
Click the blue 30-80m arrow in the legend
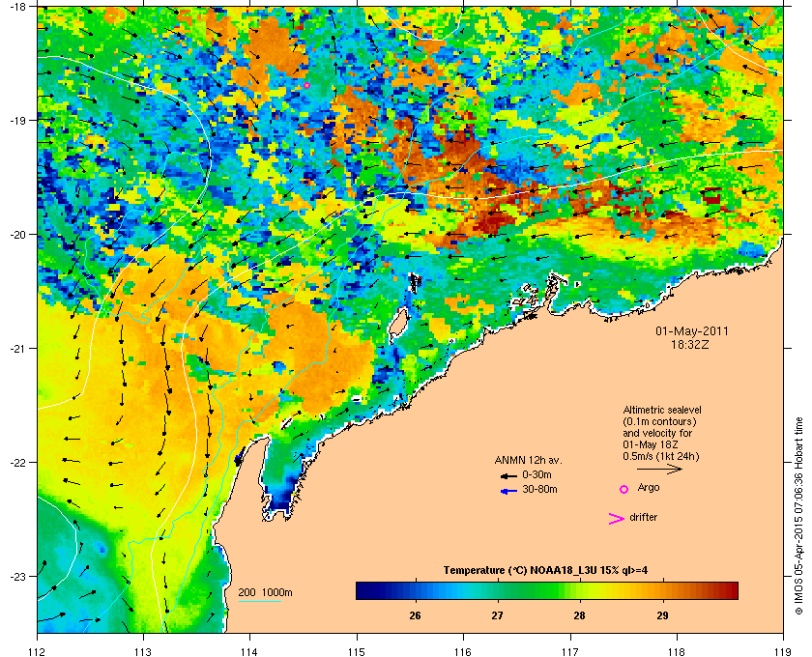coord(508,491)
